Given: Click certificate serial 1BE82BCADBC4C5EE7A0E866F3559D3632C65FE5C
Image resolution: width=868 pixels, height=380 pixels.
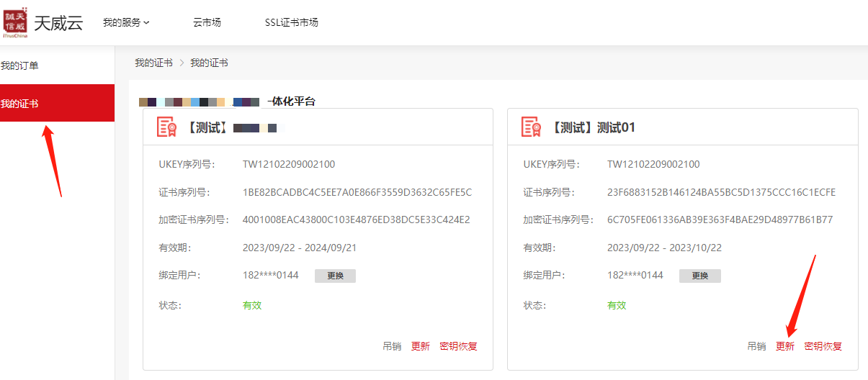Looking at the screenshot, I should 357,192.
